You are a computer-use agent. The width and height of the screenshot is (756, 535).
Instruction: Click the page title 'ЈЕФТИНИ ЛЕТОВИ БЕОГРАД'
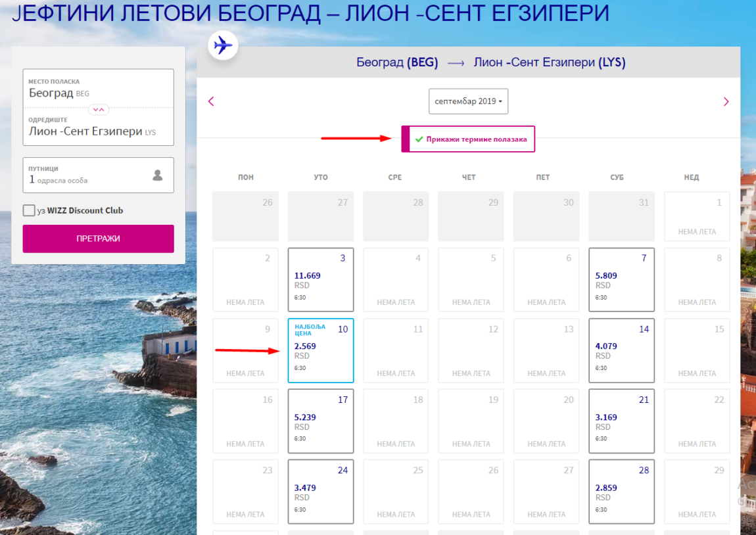(166, 12)
